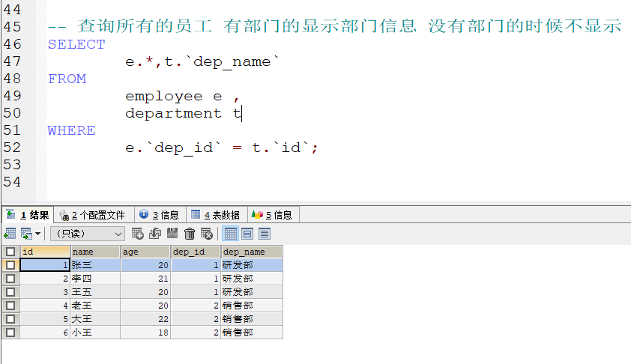Toggle the select-all header checkbox
Screen dimensions: 631x364
pyautogui.click(x=10, y=252)
